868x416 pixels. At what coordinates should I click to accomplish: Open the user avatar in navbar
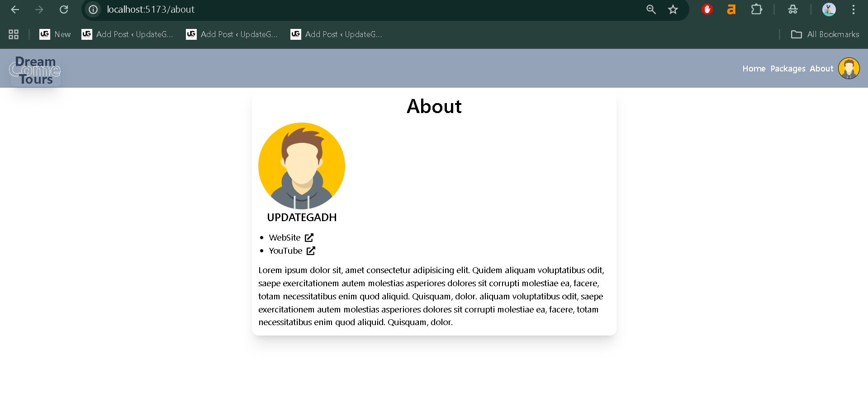pyautogui.click(x=849, y=69)
